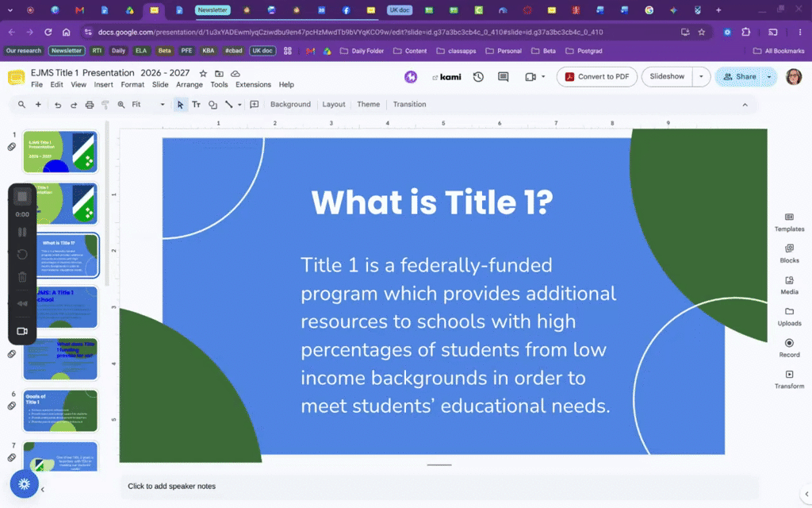Click the Print icon in toolbar
812x508 pixels.
(x=90, y=105)
